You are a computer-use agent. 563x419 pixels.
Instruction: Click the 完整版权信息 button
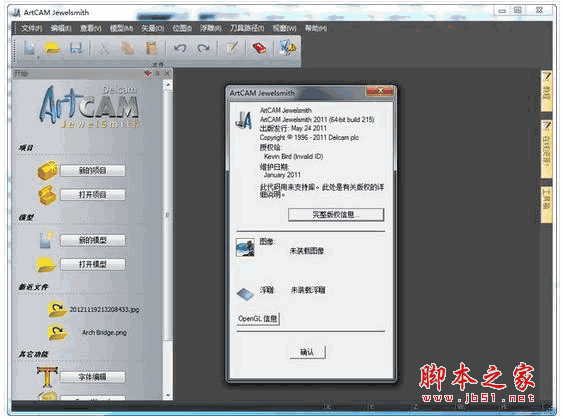pos(336,215)
